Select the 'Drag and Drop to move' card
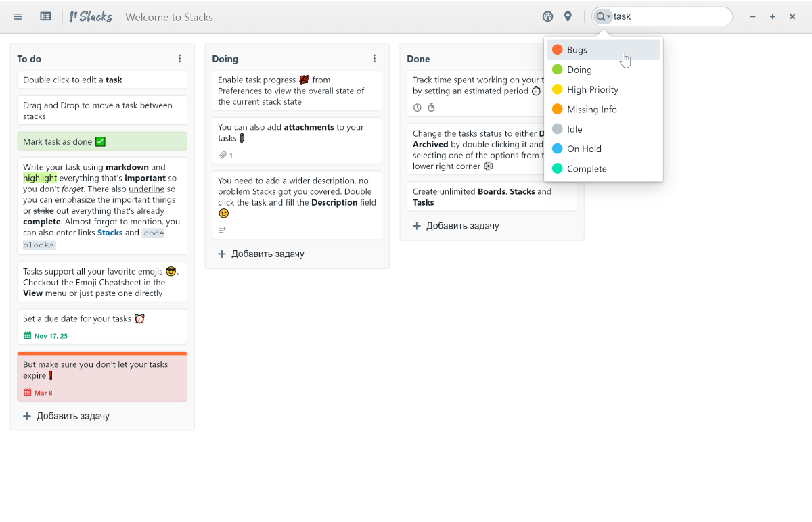 [102, 110]
